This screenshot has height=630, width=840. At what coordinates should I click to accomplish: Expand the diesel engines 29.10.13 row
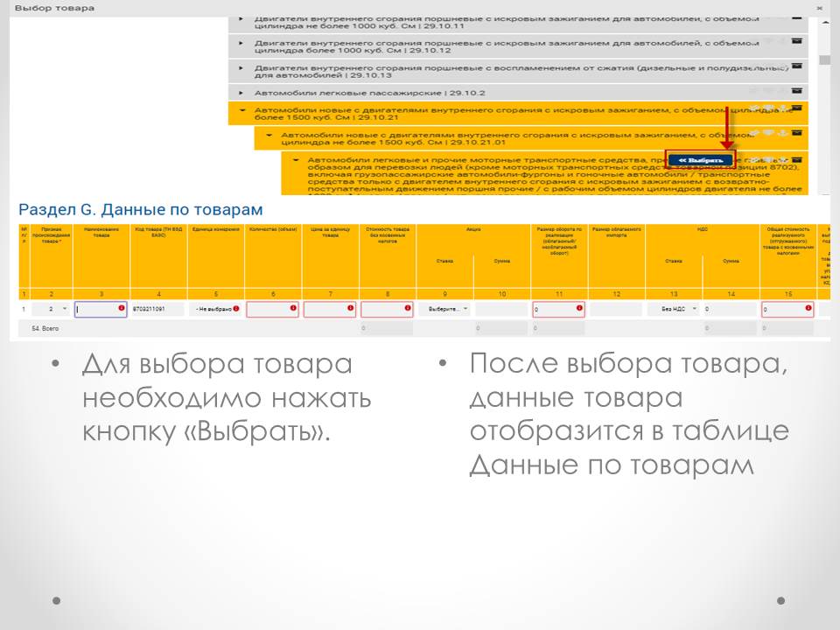point(241,67)
